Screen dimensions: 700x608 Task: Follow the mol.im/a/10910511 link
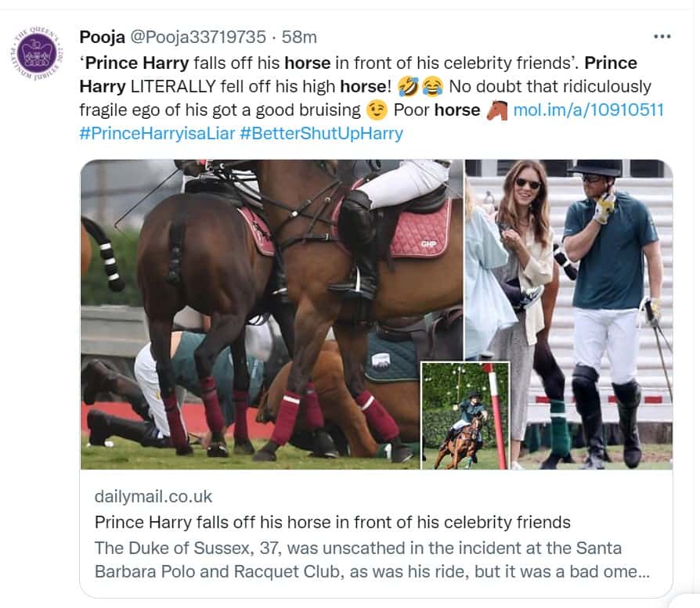(588, 110)
